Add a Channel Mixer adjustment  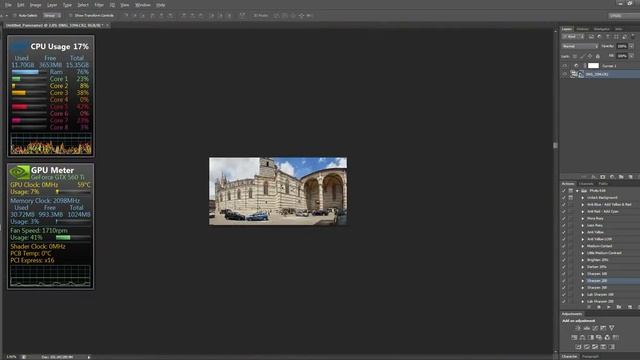click(607, 338)
